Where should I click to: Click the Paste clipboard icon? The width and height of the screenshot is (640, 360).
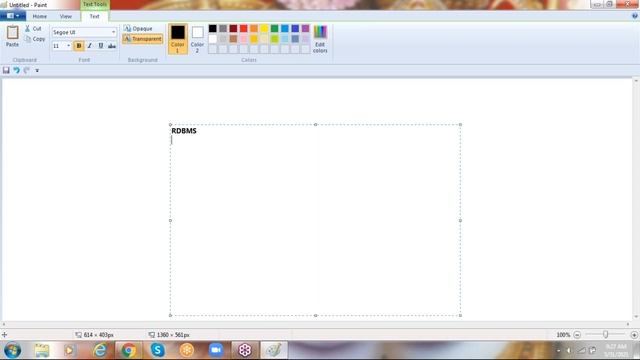12,32
